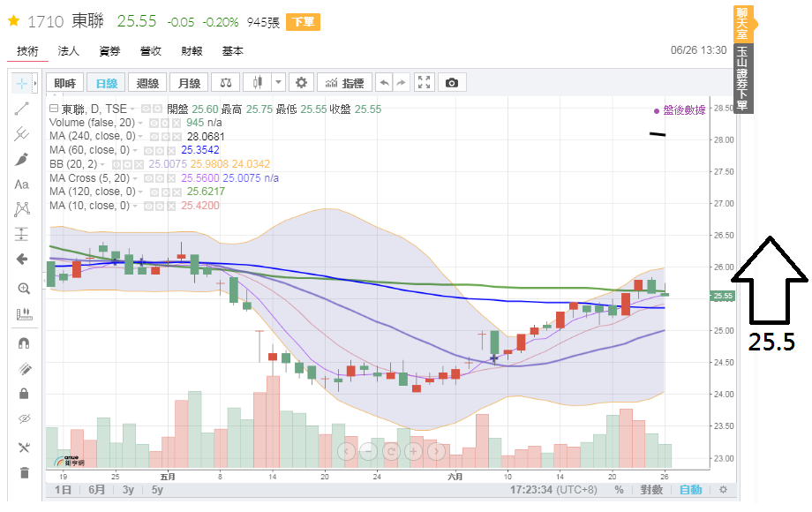Open the 技術 tab
The width and height of the screenshot is (812, 512).
point(27,50)
